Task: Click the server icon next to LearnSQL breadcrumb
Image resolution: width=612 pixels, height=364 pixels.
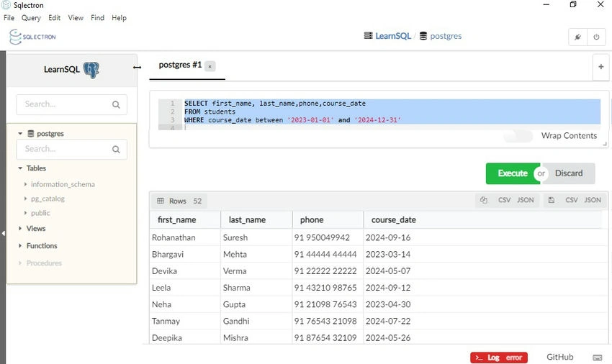Action: [x=368, y=36]
